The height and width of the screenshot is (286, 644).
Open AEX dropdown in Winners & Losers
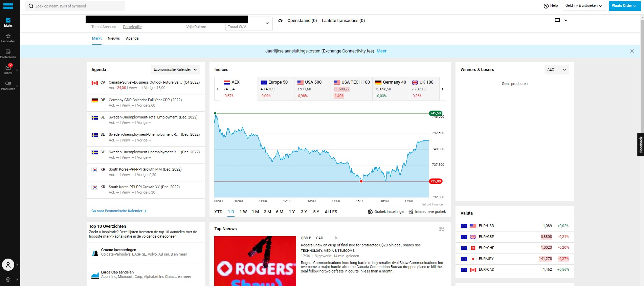tap(556, 70)
